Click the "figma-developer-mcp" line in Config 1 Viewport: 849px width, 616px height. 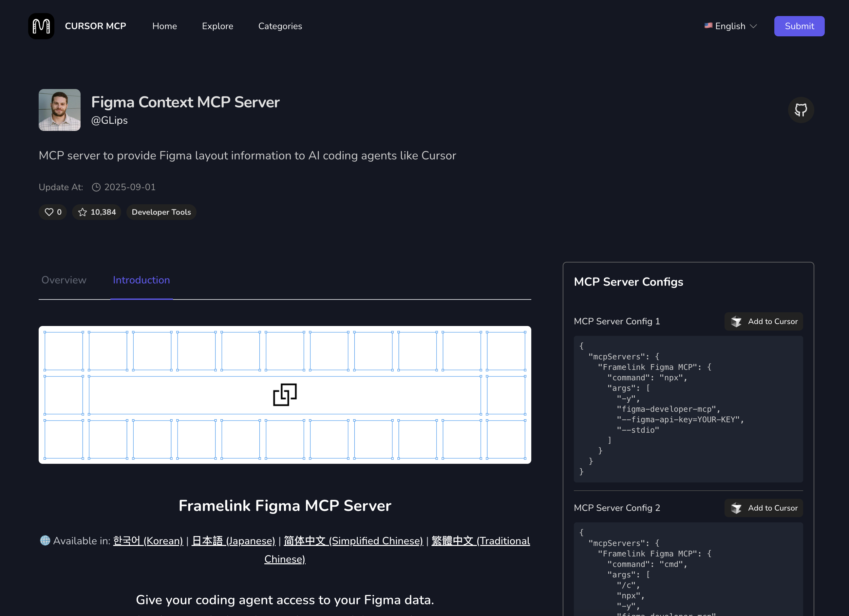[x=669, y=409]
